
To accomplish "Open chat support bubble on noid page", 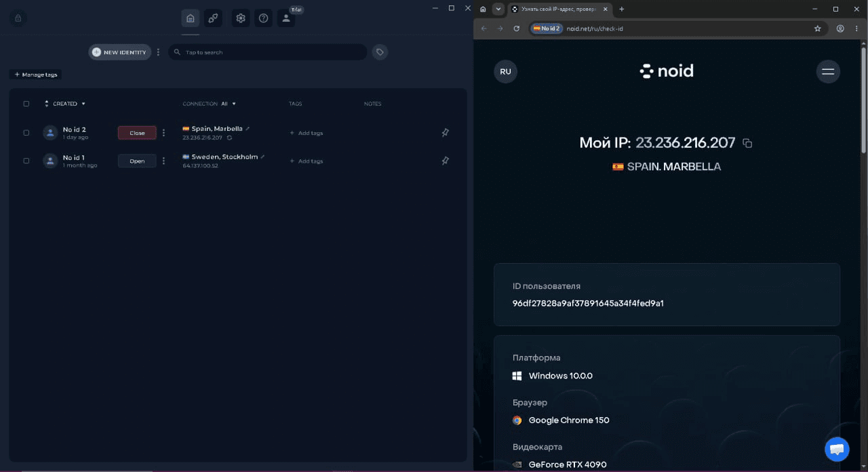I will pos(837,449).
